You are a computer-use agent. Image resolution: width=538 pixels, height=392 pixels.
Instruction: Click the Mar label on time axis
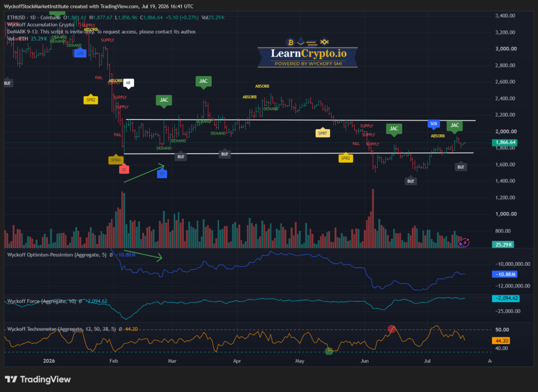pos(172,361)
